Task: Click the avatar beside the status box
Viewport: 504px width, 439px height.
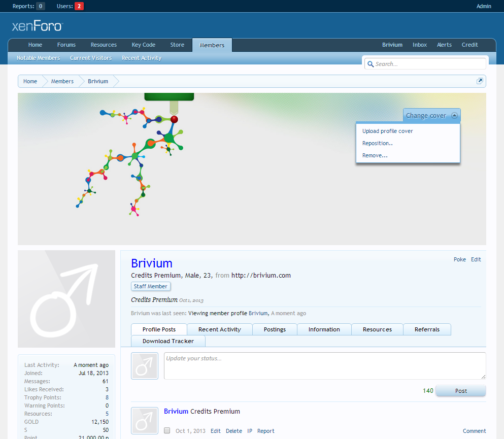Action: pos(144,366)
